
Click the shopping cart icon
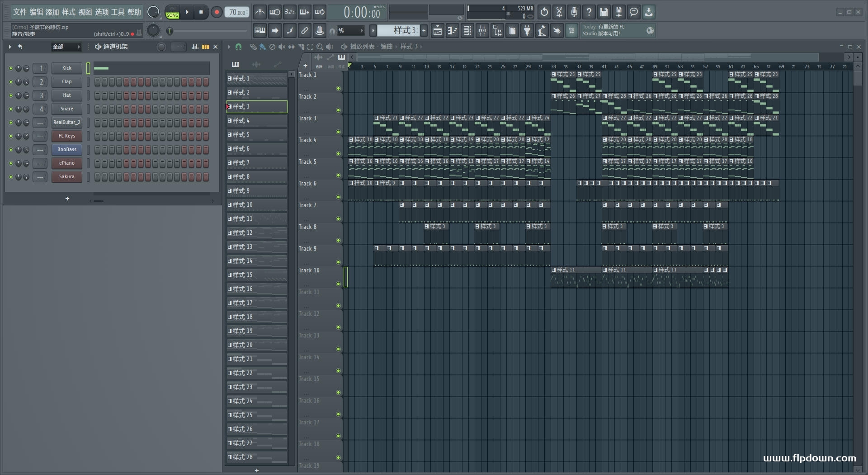571,31
